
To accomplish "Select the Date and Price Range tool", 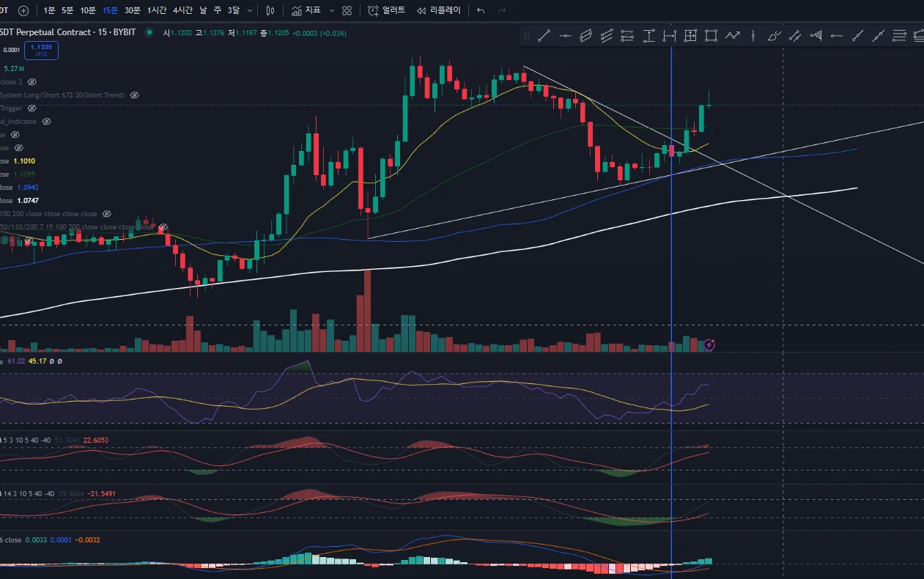I will click(690, 35).
